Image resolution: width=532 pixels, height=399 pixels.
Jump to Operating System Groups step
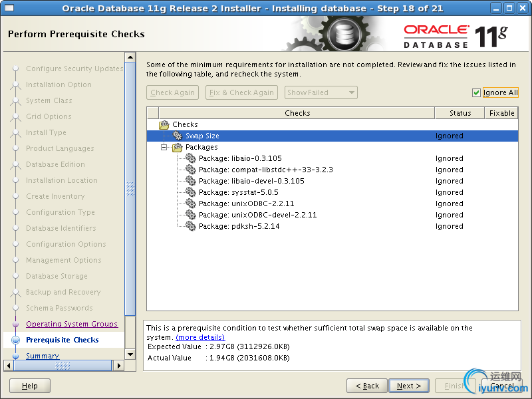[x=72, y=324]
